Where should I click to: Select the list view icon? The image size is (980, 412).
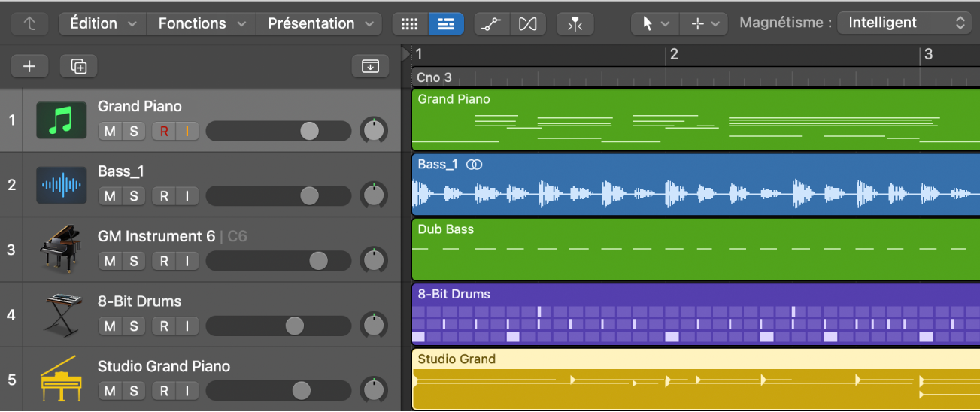coord(446,23)
